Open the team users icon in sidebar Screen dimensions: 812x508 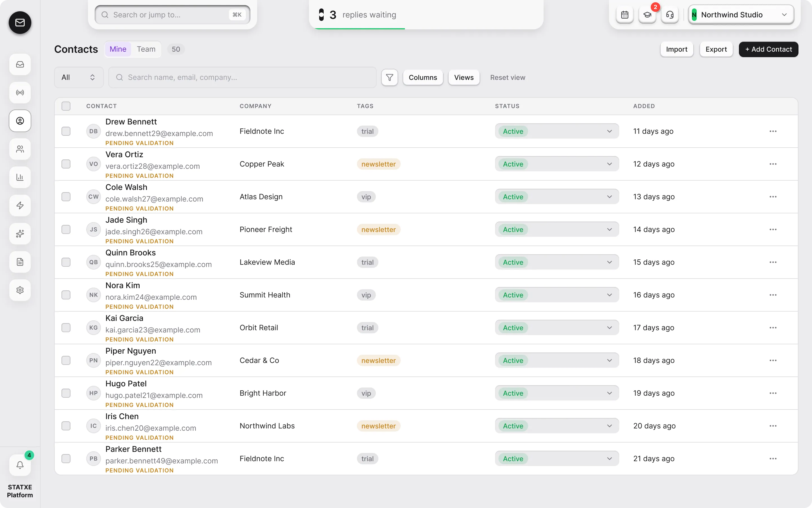coord(20,149)
